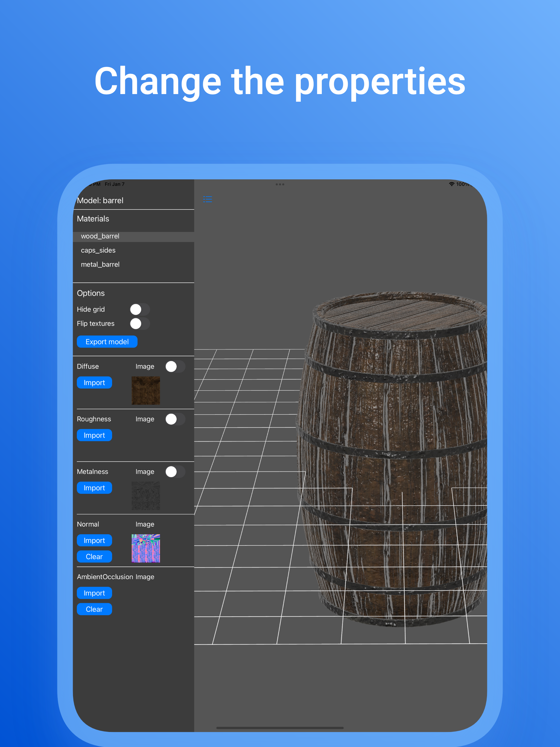Toggle the sidebar list icon
This screenshot has width=560, height=747.
click(x=207, y=199)
